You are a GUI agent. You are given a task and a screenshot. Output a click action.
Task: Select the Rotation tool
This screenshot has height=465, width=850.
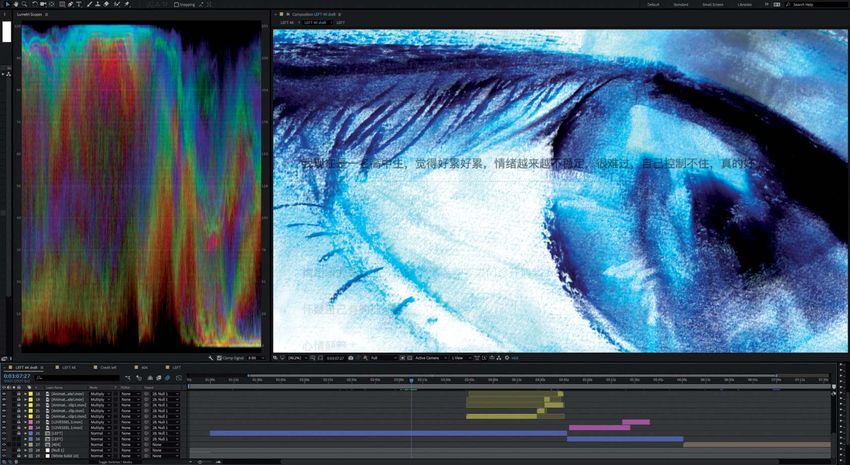tap(35, 4)
